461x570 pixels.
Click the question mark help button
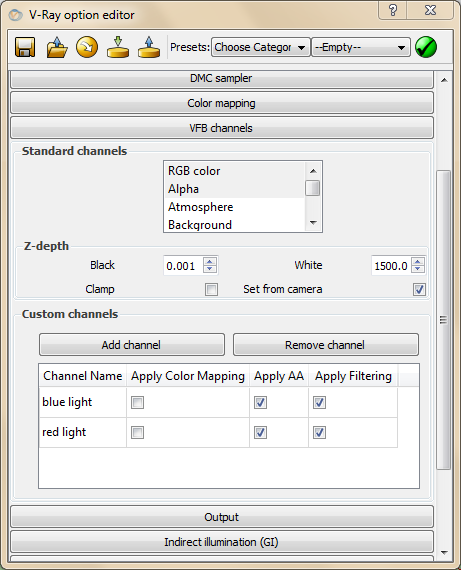pyautogui.click(x=393, y=10)
